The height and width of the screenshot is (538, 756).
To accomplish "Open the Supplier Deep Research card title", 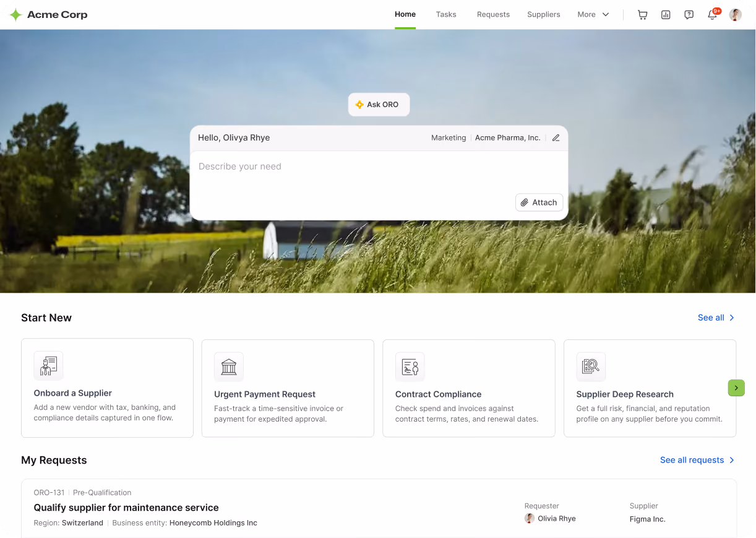I will tap(625, 394).
